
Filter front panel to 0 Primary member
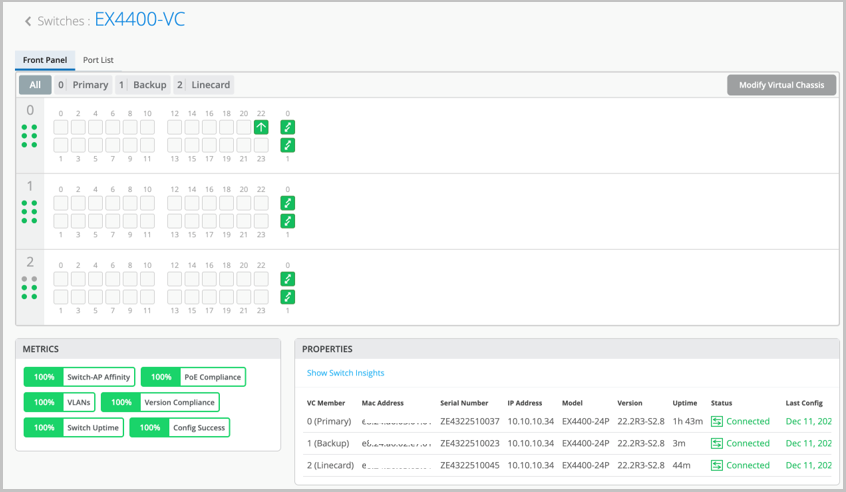click(x=83, y=85)
